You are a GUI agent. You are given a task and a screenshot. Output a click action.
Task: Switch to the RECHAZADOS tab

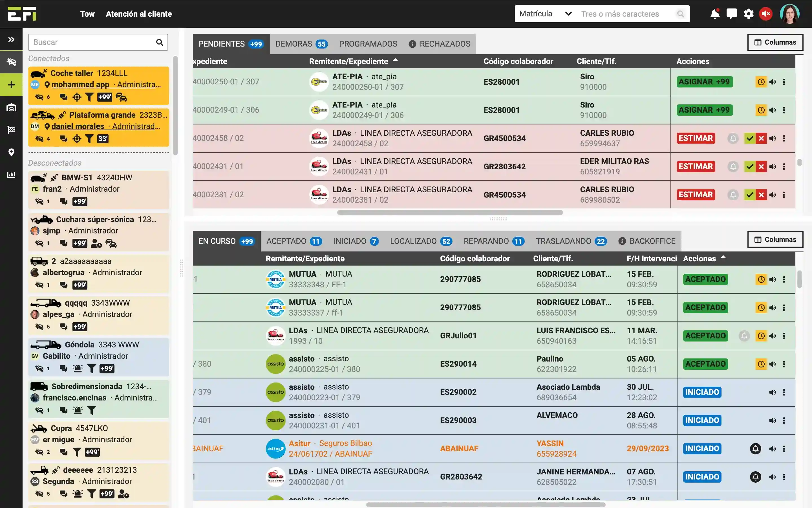click(x=440, y=44)
